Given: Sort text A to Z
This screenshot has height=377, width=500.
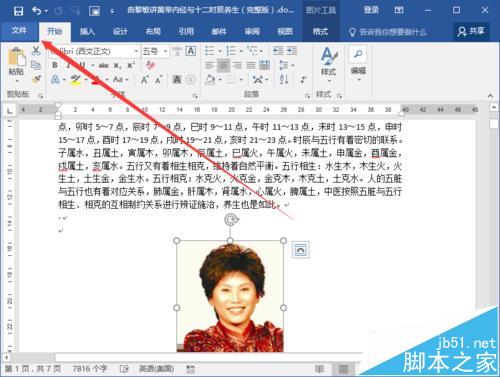Looking at the screenshot, I should [284, 79].
